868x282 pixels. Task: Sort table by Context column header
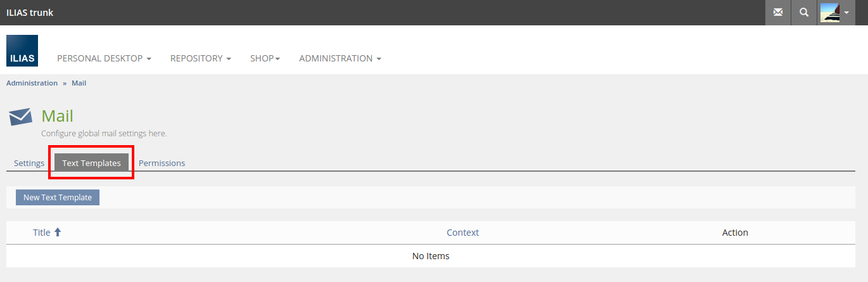click(463, 233)
